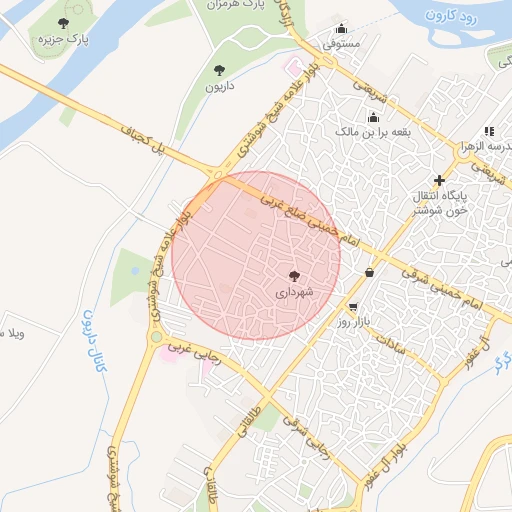Select the shopping cart icon for بازار روز
The width and height of the screenshot is (512, 512).
(x=353, y=307)
